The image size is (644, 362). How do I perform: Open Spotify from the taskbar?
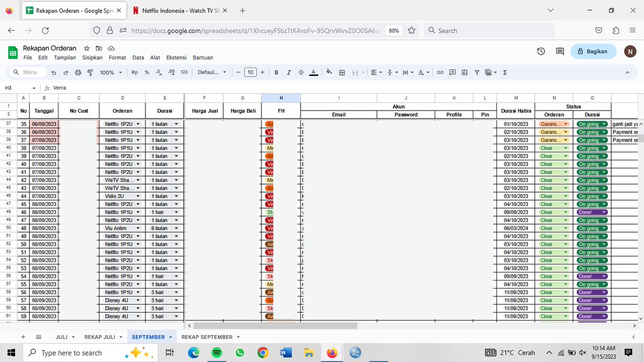217,353
